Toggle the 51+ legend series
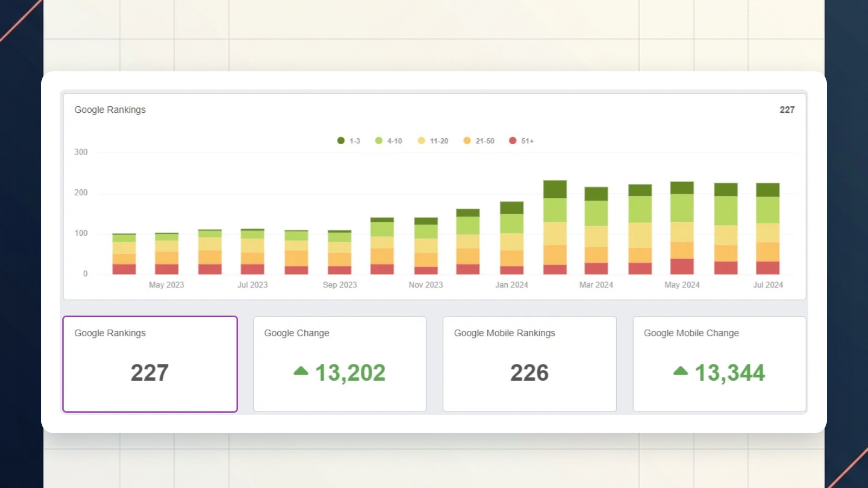 pos(521,141)
